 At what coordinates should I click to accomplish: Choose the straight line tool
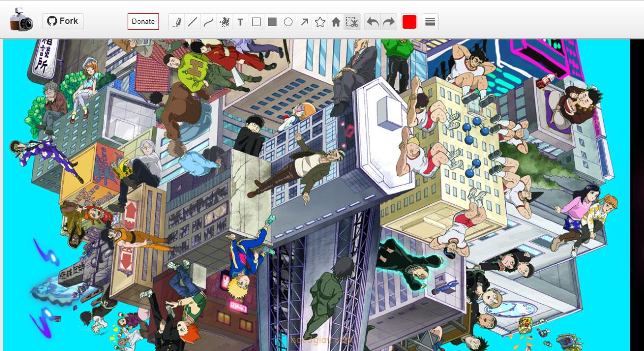(x=193, y=22)
